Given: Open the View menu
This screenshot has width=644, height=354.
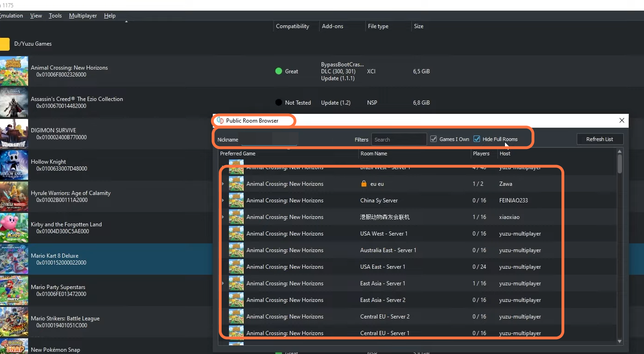Looking at the screenshot, I should point(36,16).
